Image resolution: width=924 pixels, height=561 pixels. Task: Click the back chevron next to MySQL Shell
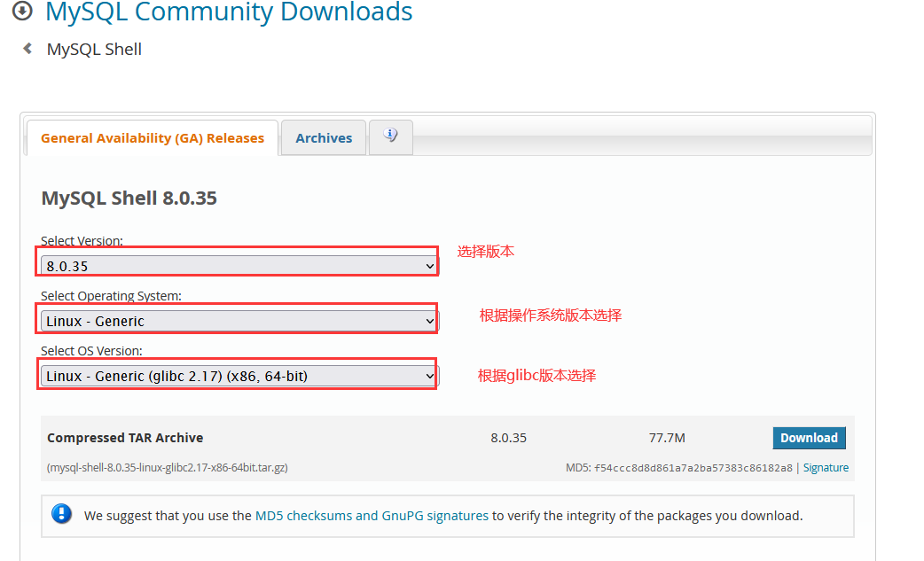coord(27,49)
